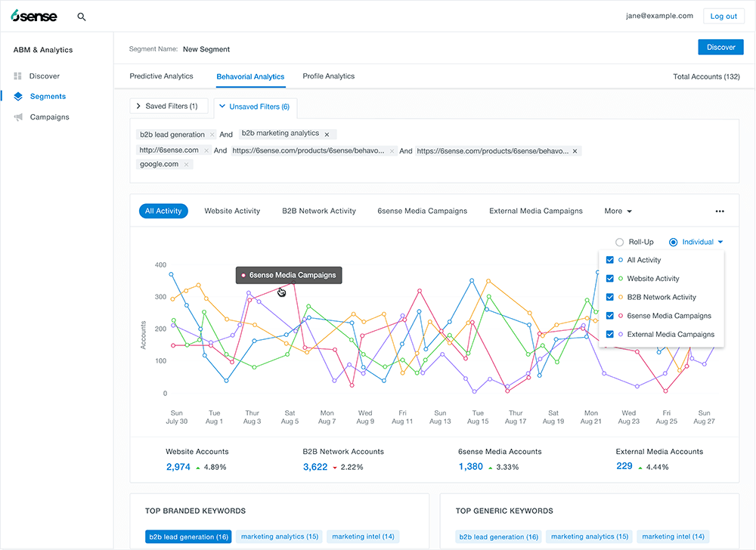Click the Segments layers icon in sidebar
This screenshot has height=550, width=756.
point(18,96)
